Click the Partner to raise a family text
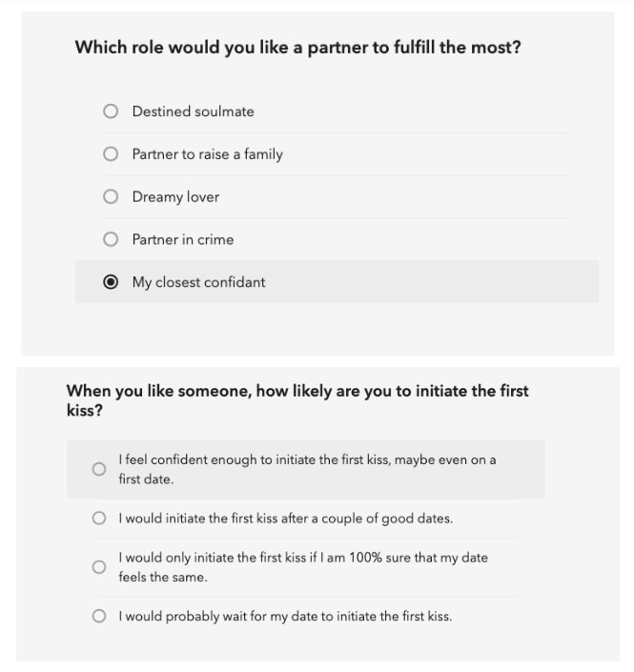This screenshot has height=672, width=634. point(208,154)
